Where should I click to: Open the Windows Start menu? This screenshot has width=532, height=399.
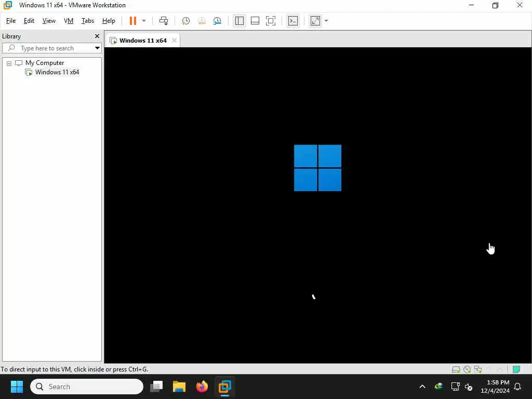[x=17, y=387]
